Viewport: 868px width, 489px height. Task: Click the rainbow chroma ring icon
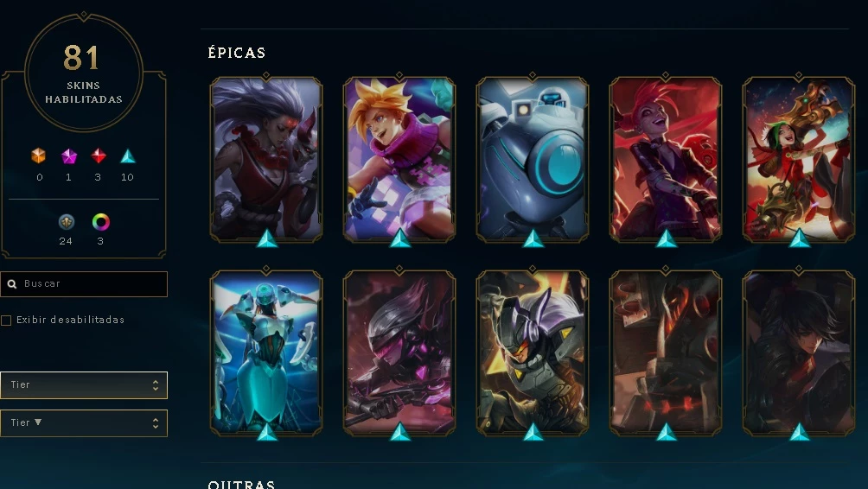pyautogui.click(x=101, y=222)
